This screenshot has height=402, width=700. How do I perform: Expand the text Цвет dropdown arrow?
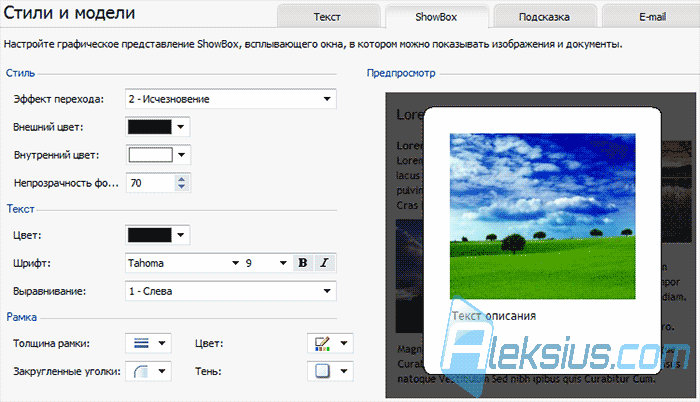[181, 235]
